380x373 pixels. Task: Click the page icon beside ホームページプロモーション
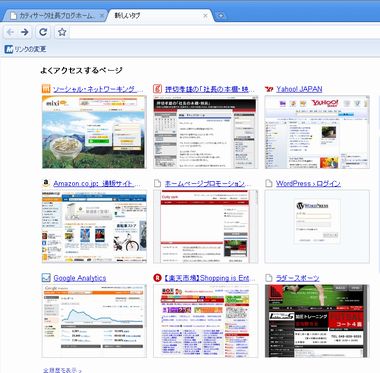coord(157,183)
